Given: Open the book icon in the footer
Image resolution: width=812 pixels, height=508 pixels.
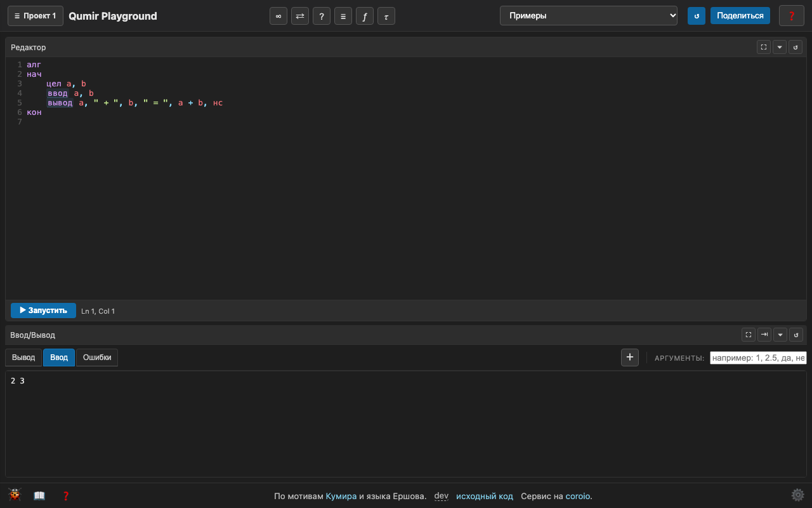Looking at the screenshot, I should click(39, 495).
